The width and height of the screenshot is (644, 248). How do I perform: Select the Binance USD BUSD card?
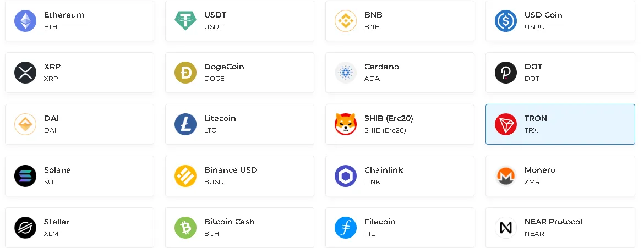click(240, 176)
